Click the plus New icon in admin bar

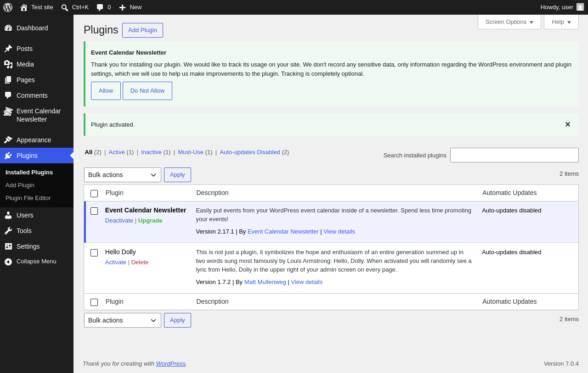(122, 7)
